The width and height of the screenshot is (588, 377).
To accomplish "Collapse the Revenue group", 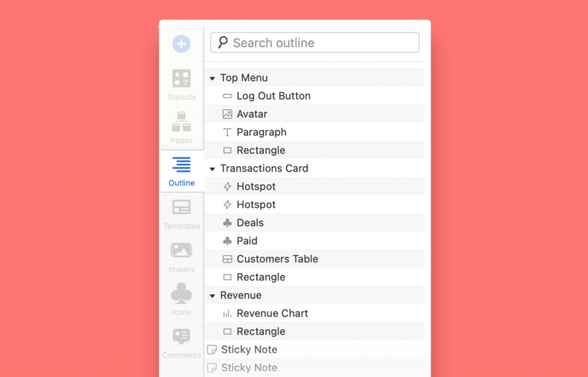I will click(212, 296).
